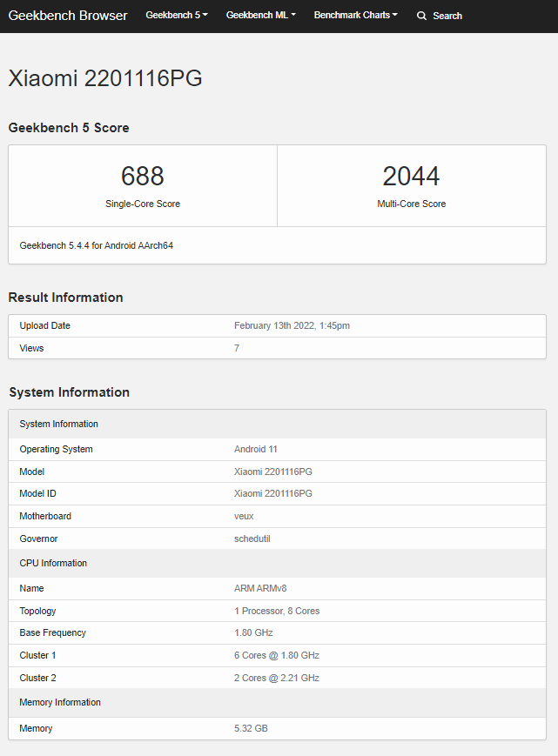Viewport: 558px width, 756px height.
Task: Select the Xiaomi 2201116PG page heading
Action: pos(105,78)
